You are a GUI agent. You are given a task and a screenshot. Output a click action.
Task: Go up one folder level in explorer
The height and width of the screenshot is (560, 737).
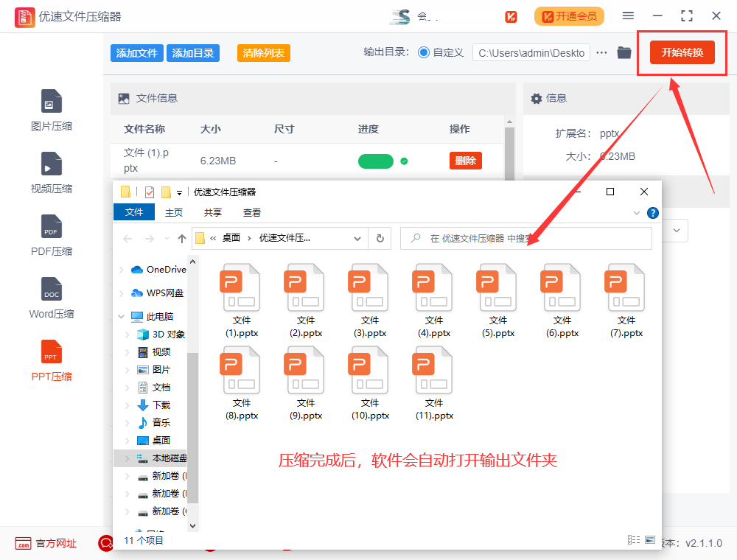(x=182, y=239)
